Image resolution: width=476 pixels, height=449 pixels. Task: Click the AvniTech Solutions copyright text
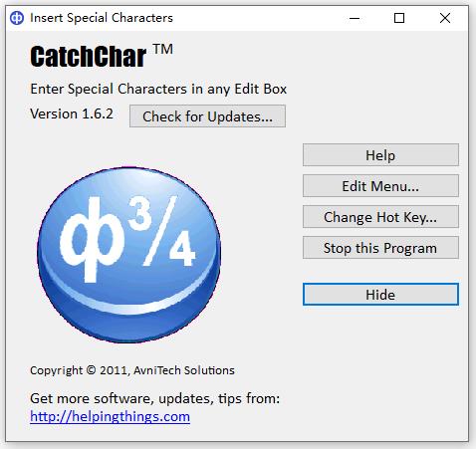point(132,370)
